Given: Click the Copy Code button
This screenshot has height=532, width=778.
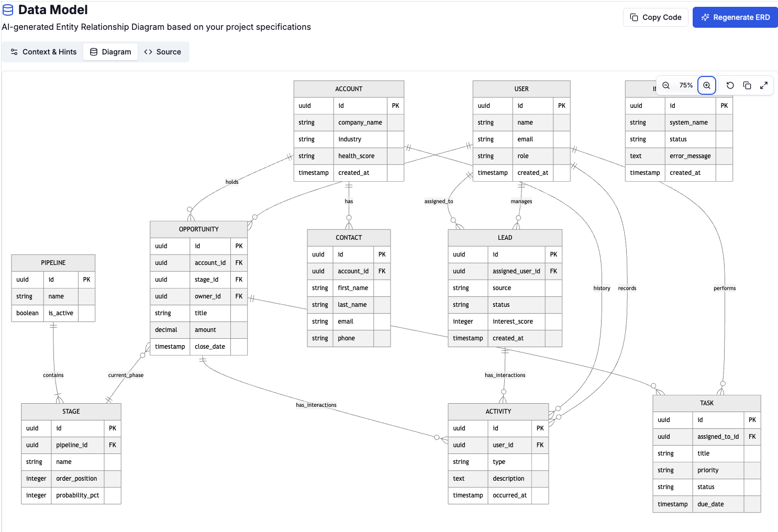Looking at the screenshot, I should (655, 17).
